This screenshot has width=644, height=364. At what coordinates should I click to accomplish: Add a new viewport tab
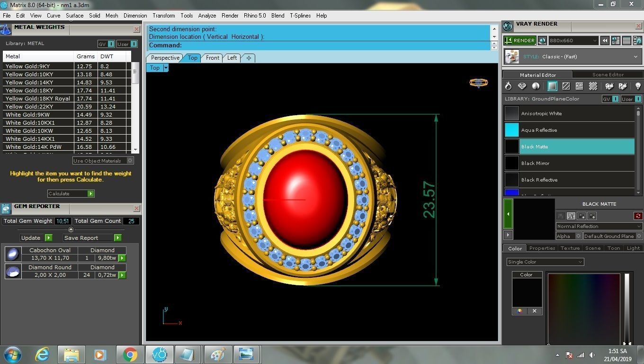(x=249, y=58)
